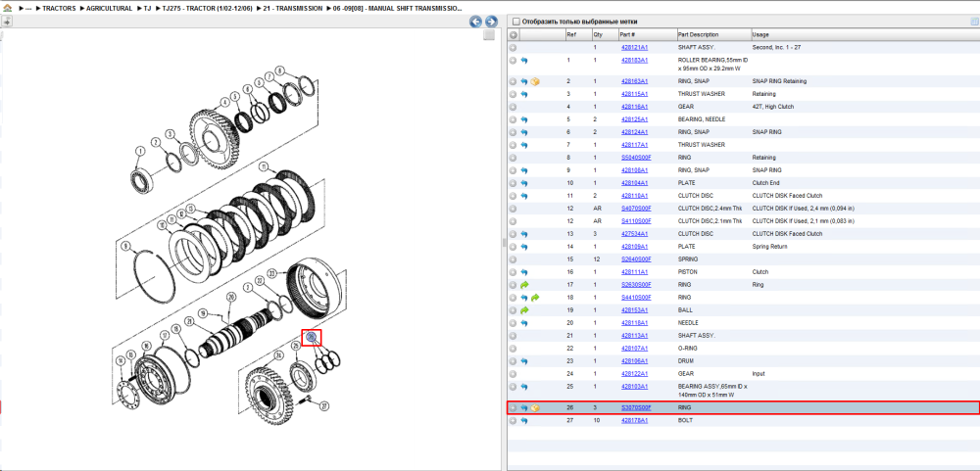Open part link S4110S00F
Image resolution: width=980 pixels, height=471 pixels.
(x=636, y=221)
